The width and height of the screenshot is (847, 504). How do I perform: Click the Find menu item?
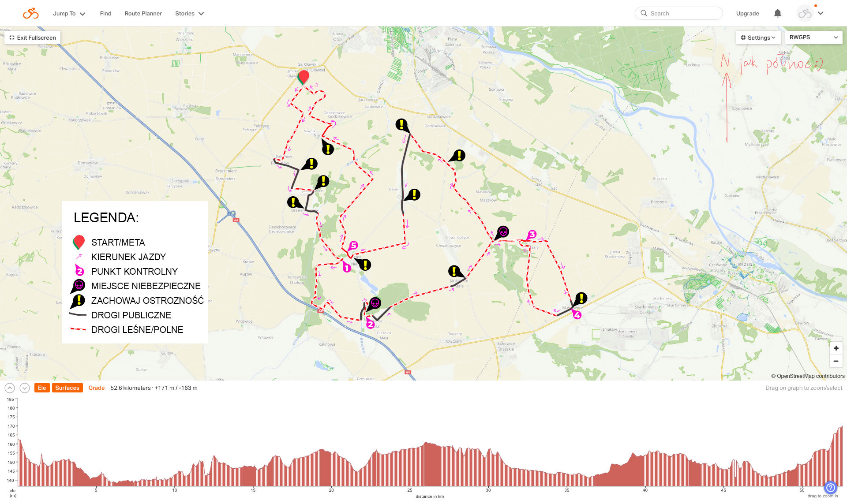pos(105,14)
